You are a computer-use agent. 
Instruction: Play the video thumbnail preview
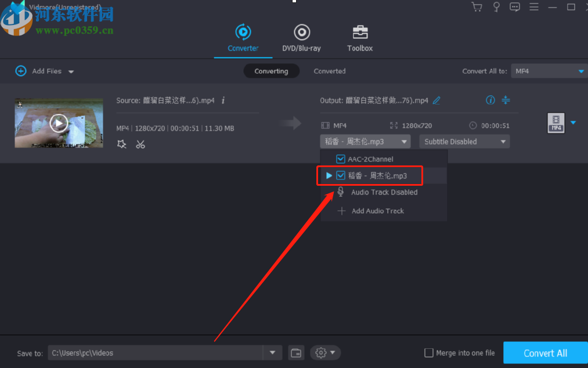click(59, 122)
